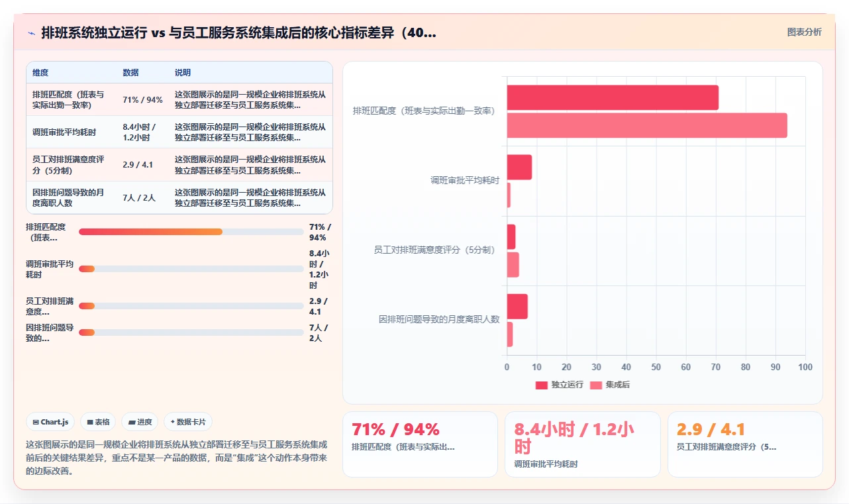
Task: Click table cell 8.4小时 / 1.2小时
Action: point(139,132)
